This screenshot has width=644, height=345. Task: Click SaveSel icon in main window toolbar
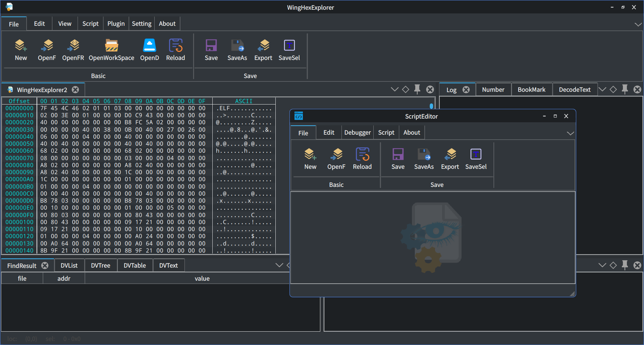[289, 46]
